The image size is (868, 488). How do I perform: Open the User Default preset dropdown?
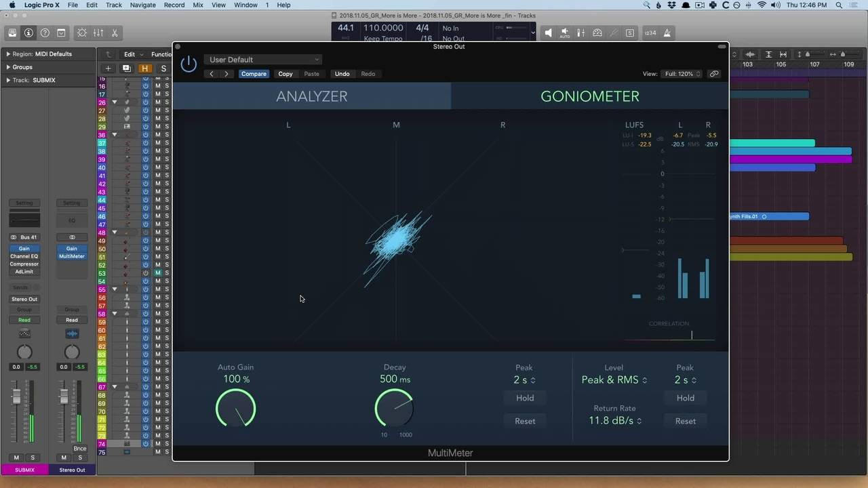(263, 60)
